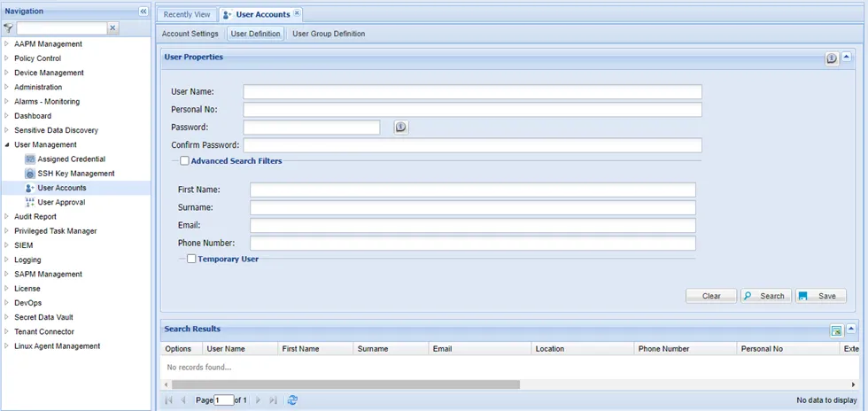Click the Clear button
Viewport: 868px width, 411px height.
point(711,296)
